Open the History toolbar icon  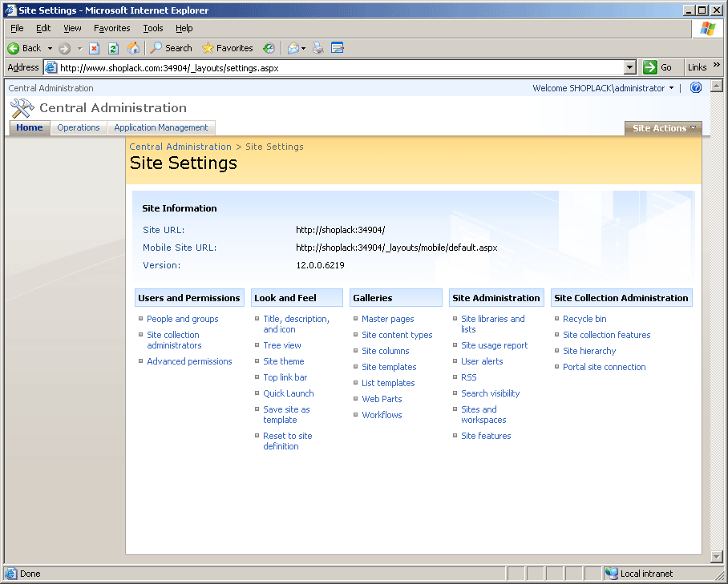(x=269, y=48)
